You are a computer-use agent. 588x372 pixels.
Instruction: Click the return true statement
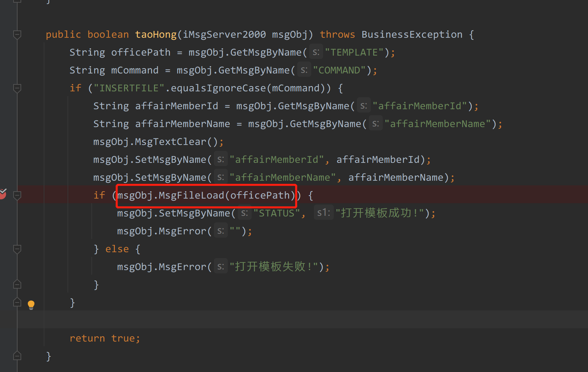pos(105,338)
